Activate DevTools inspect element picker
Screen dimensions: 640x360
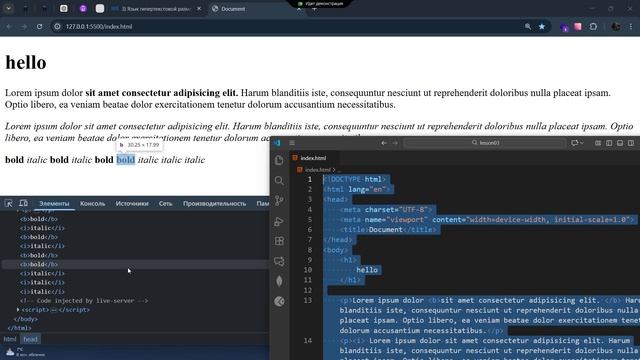pyautogui.click(x=9, y=203)
